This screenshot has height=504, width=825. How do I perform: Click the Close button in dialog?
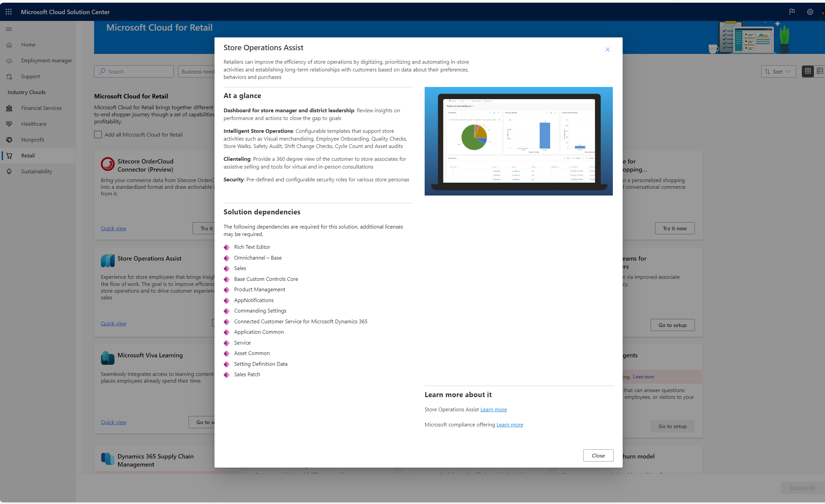(598, 455)
